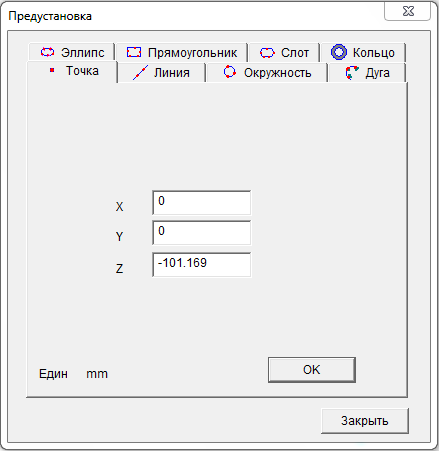Click the ellipse icon on the Эллипс tab
439x451 pixels.
pyautogui.click(x=47, y=52)
